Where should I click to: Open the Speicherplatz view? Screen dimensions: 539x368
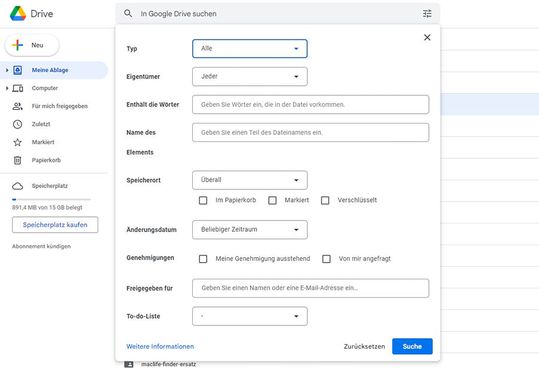tap(50, 186)
